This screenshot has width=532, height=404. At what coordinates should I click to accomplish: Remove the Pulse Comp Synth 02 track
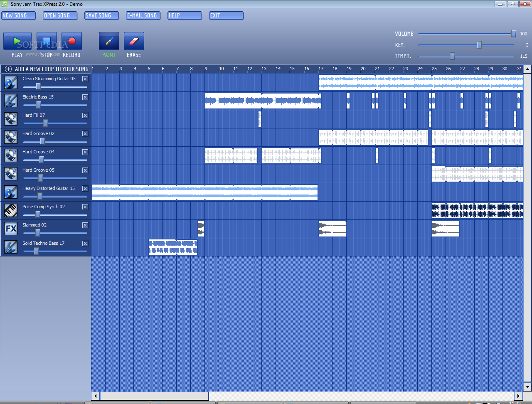tap(85, 207)
